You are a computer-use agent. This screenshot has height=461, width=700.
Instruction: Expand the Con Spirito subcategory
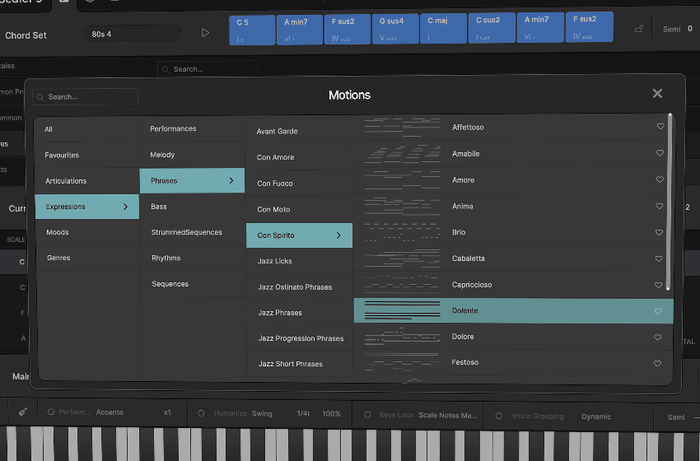[299, 236]
